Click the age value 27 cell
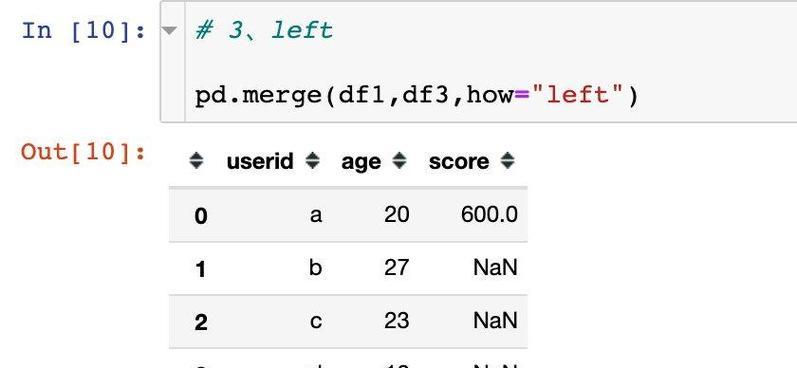The height and width of the screenshot is (368, 797). coord(396,268)
